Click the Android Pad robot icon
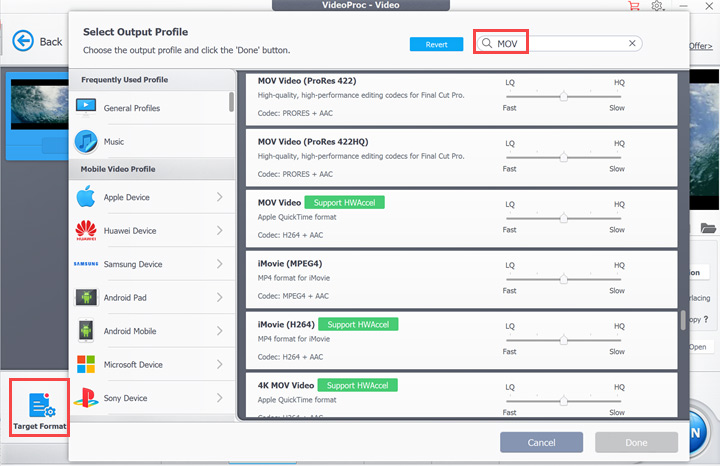This screenshot has height=466, width=720. coord(86,298)
